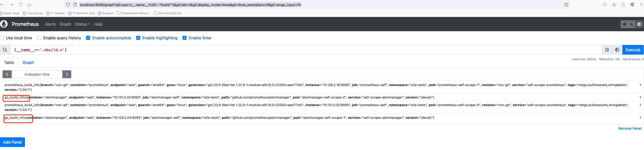Click the Remove Panel link

630,128
